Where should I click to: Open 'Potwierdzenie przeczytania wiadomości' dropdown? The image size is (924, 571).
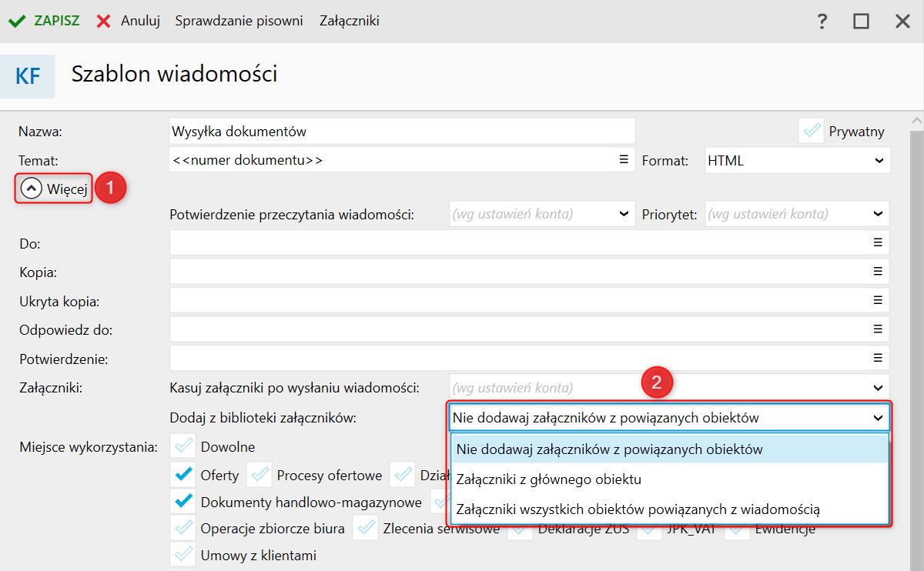[542, 214]
